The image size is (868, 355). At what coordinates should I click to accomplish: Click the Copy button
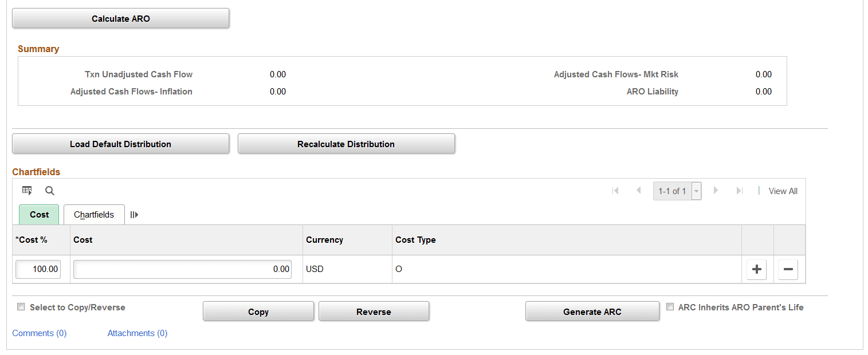pos(258,311)
